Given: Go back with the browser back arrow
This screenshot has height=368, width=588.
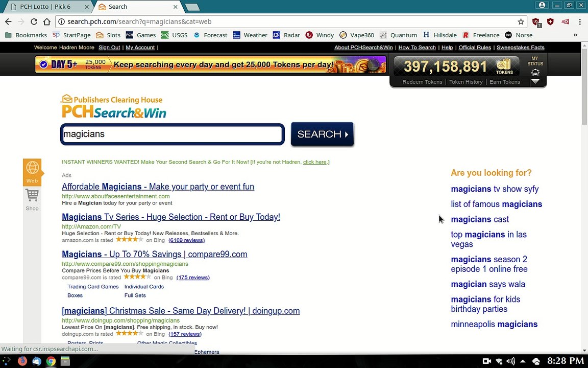Looking at the screenshot, I should (x=8, y=21).
